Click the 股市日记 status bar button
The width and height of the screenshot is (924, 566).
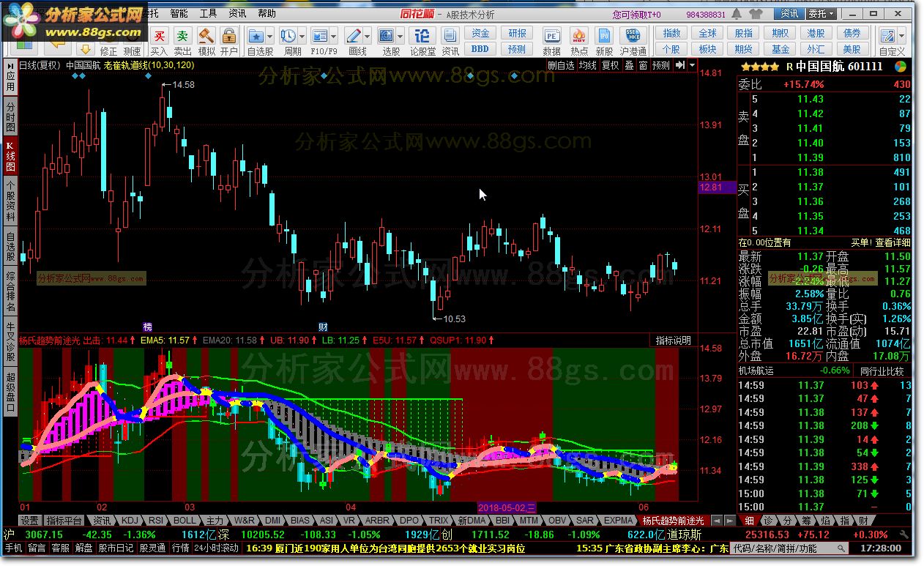point(116,548)
